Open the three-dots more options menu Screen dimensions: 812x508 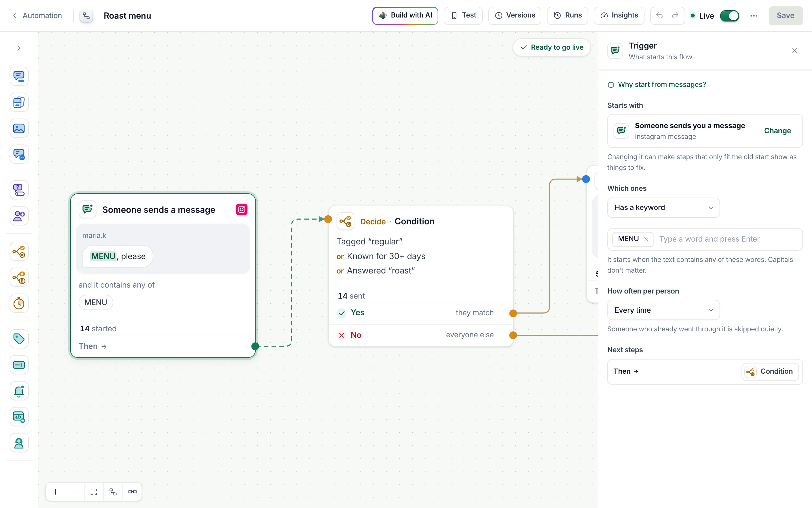coord(754,16)
